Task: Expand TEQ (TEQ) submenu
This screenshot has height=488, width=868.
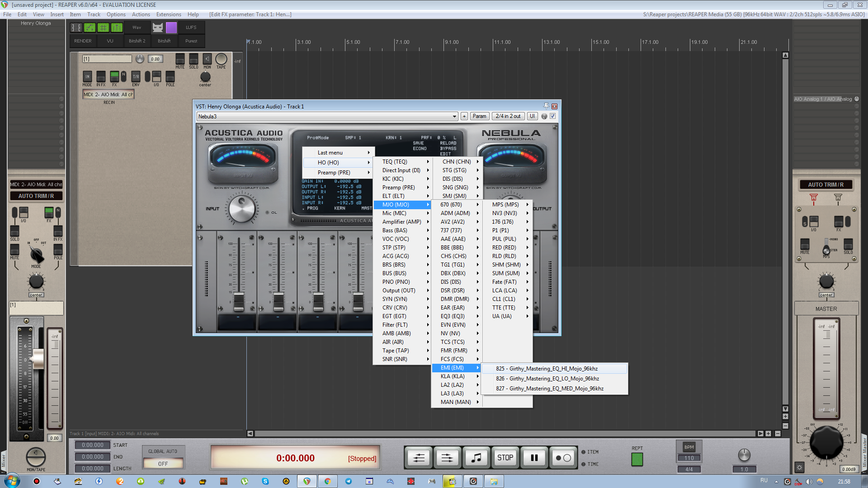Action: tap(402, 162)
